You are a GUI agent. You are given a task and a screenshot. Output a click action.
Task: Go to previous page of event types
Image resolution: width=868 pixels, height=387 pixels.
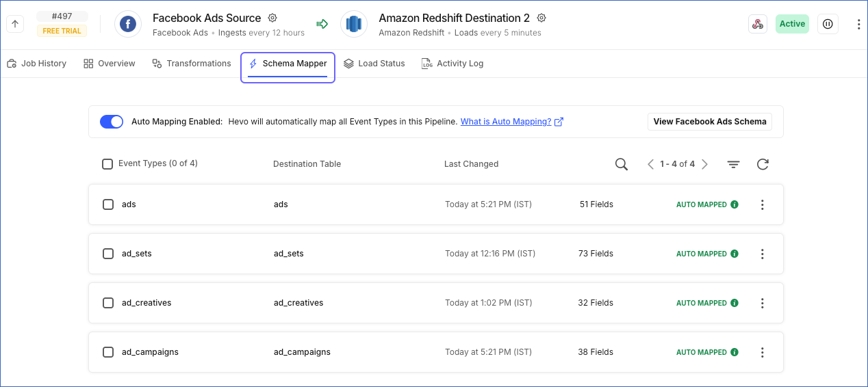651,164
